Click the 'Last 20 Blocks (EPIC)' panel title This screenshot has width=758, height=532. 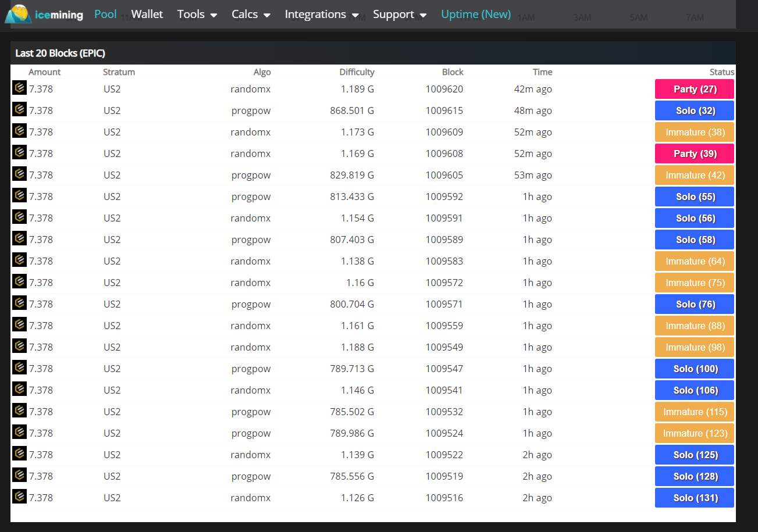pyautogui.click(x=60, y=53)
